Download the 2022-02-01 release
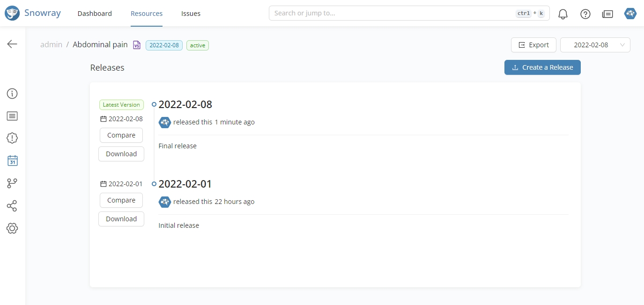 point(121,219)
